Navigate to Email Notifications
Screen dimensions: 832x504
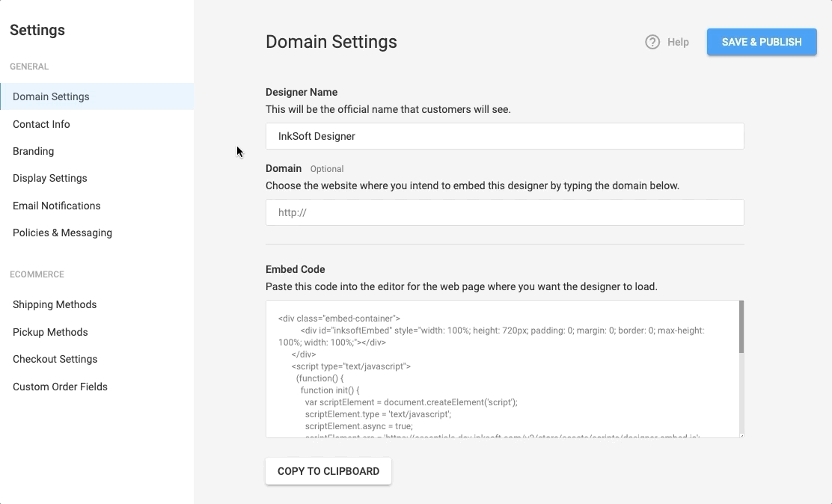[56, 206]
